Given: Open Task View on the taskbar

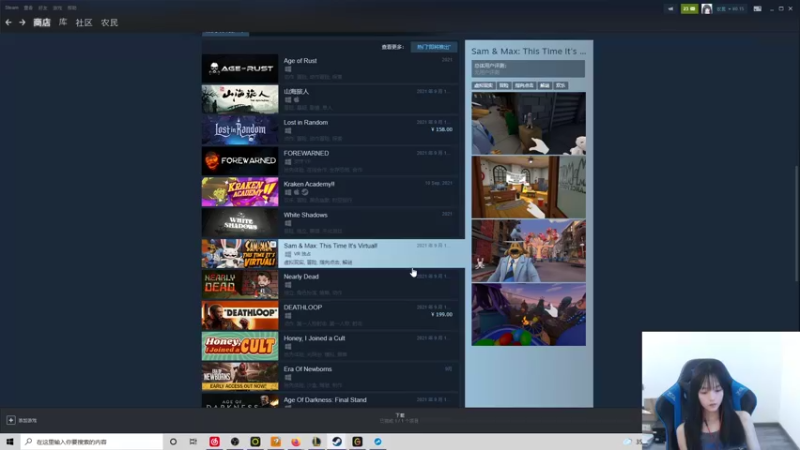Looking at the screenshot, I should (x=193, y=442).
